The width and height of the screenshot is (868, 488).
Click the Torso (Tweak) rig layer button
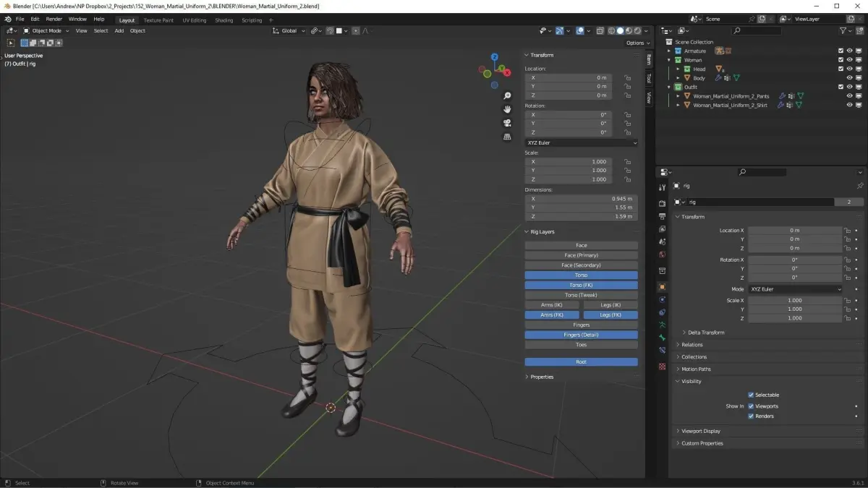click(x=582, y=295)
